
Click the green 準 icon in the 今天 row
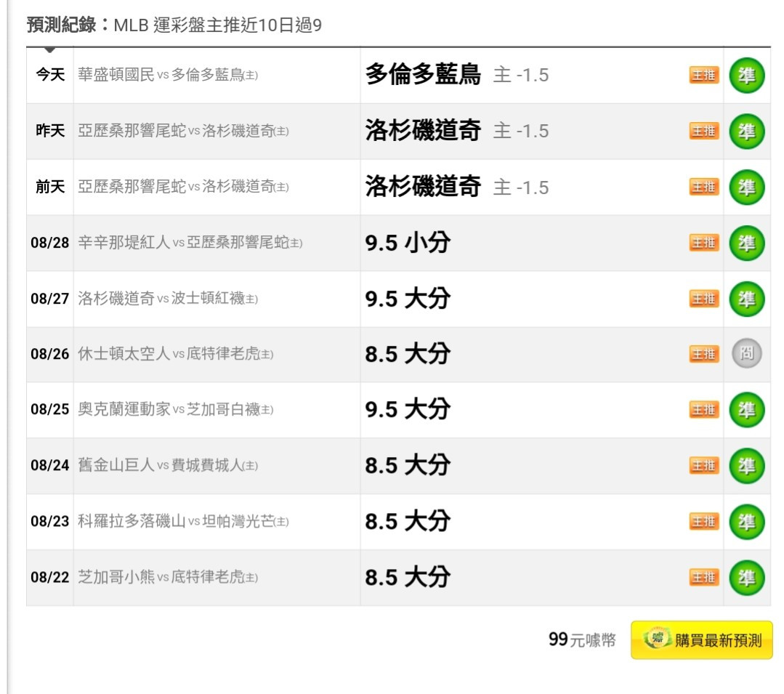click(x=746, y=76)
